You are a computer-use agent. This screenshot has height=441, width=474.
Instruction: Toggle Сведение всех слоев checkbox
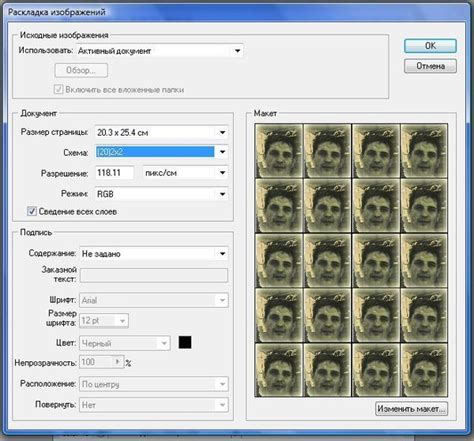pyautogui.click(x=32, y=211)
